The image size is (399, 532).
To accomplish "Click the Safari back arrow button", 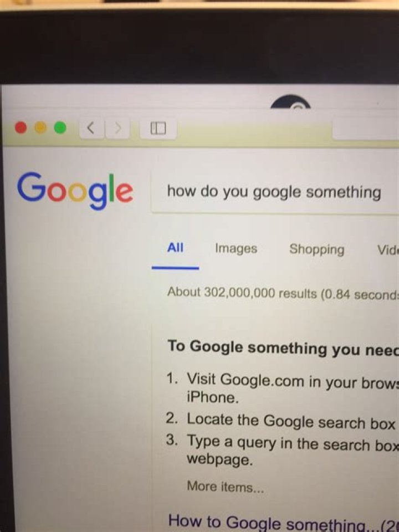I will 91,128.
